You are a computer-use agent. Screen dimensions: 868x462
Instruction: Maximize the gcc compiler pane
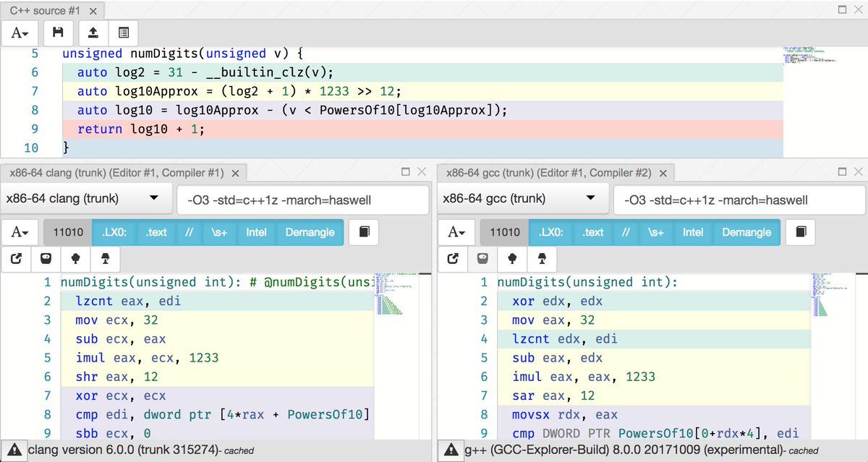[x=843, y=172]
